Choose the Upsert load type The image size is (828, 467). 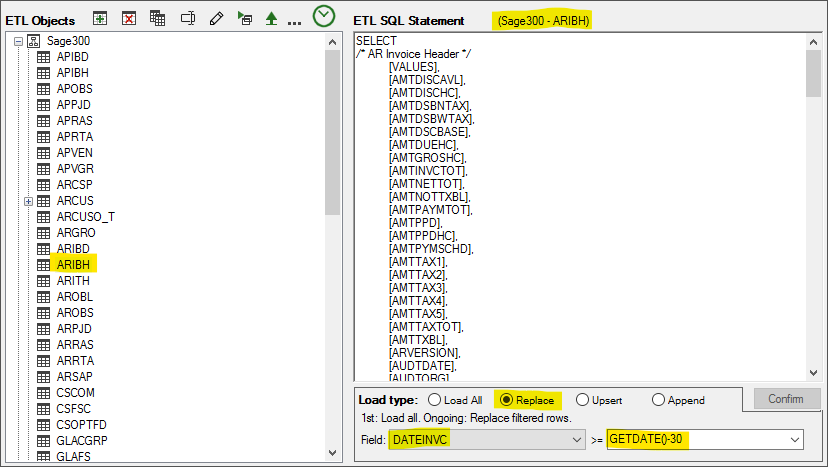click(x=583, y=400)
